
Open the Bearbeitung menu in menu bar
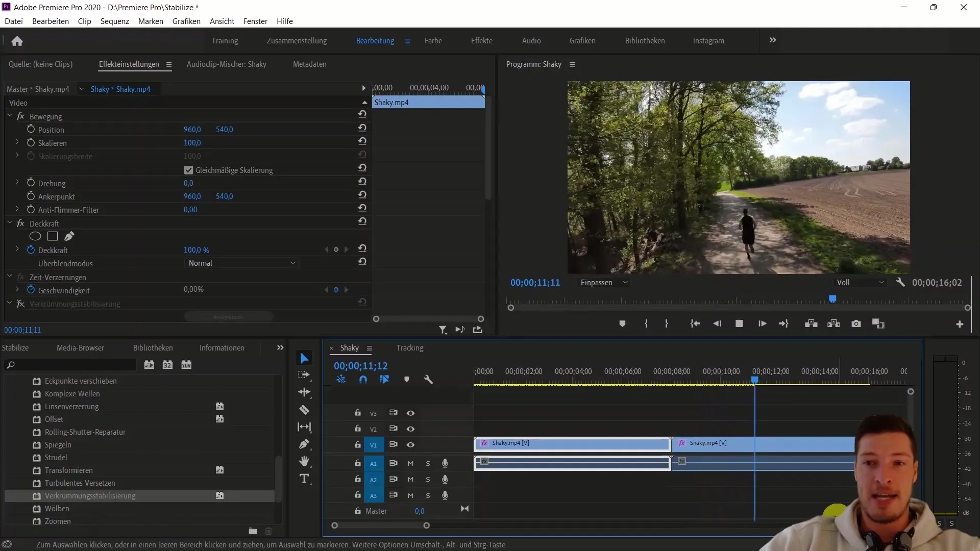[x=51, y=21]
